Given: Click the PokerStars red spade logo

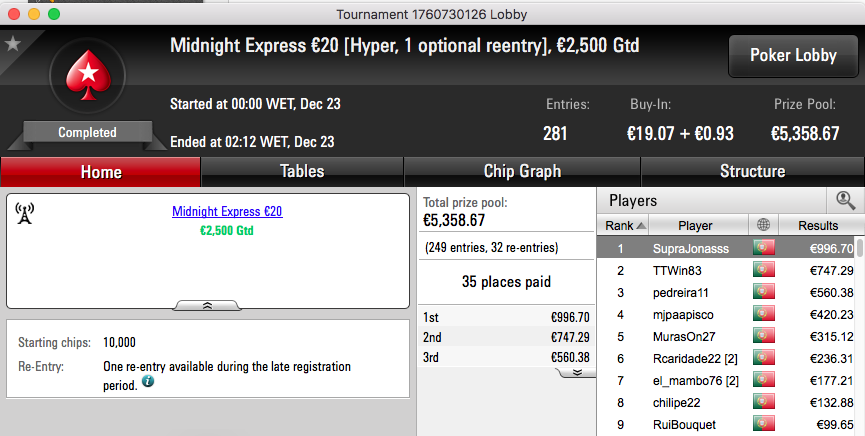Looking at the screenshot, I should coord(88,75).
